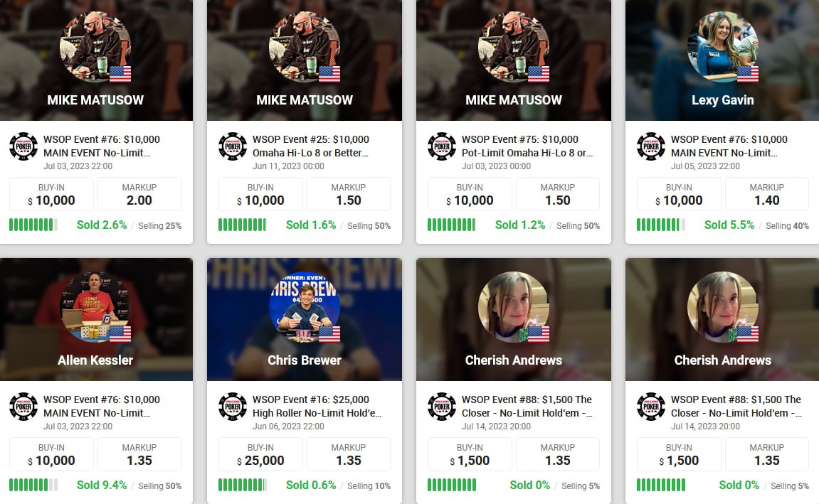Click WSOP poker chip icon on Lexy Gavin card
819x504 pixels.
(x=651, y=146)
